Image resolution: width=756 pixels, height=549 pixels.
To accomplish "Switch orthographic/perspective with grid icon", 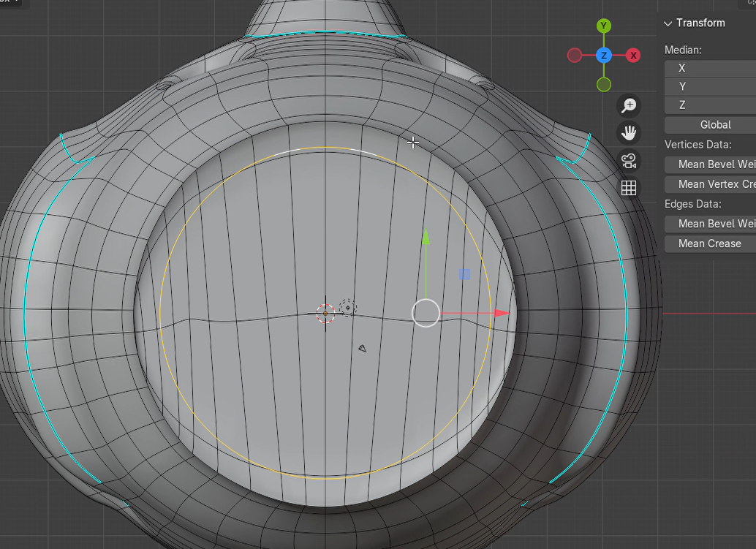I will (x=629, y=188).
